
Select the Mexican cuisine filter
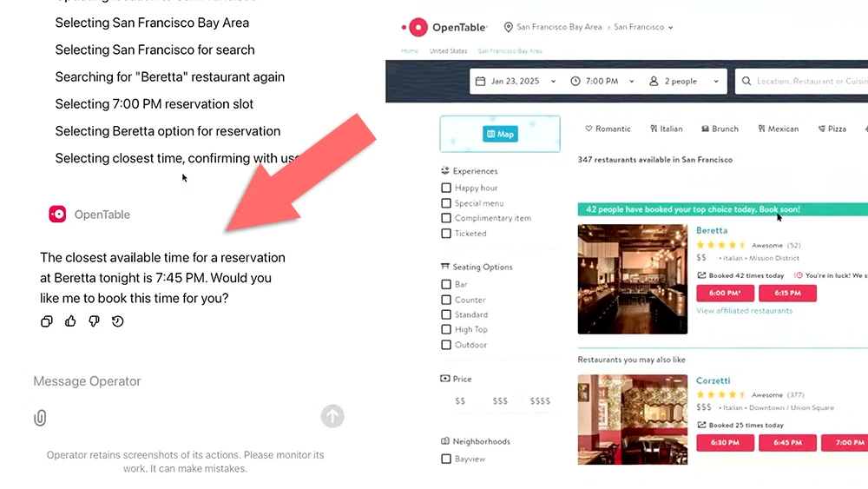click(x=779, y=129)
